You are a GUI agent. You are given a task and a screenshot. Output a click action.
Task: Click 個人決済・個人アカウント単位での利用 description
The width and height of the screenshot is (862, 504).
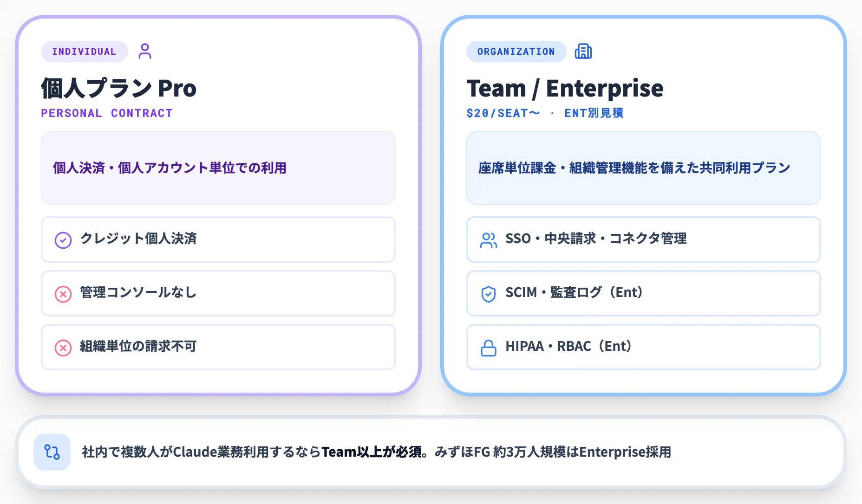[170, 168]
